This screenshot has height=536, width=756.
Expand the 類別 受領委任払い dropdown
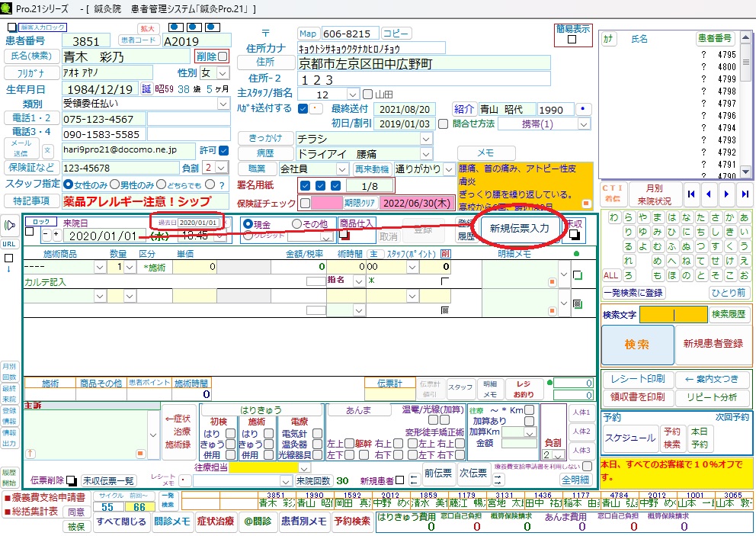[x=223, y=103]
